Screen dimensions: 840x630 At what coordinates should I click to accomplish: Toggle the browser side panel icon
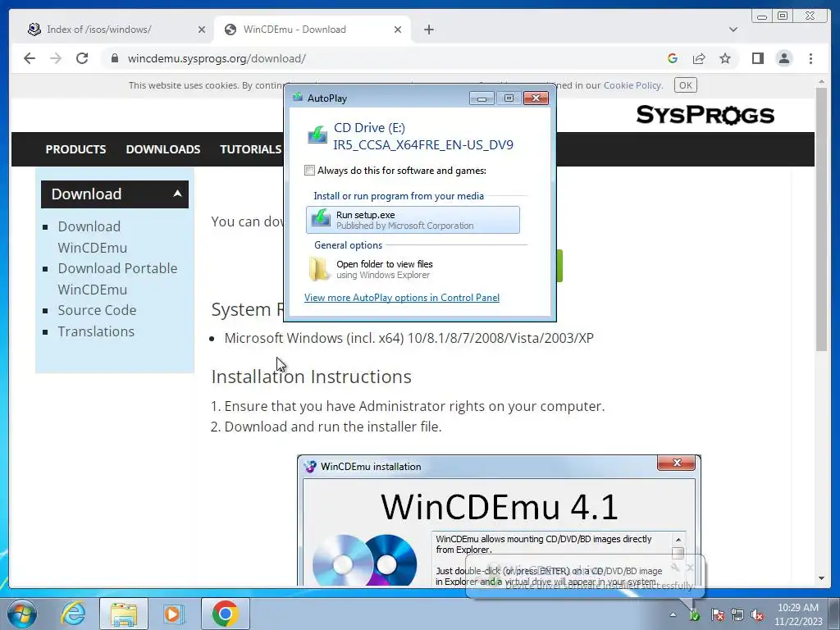coord(757,58)
